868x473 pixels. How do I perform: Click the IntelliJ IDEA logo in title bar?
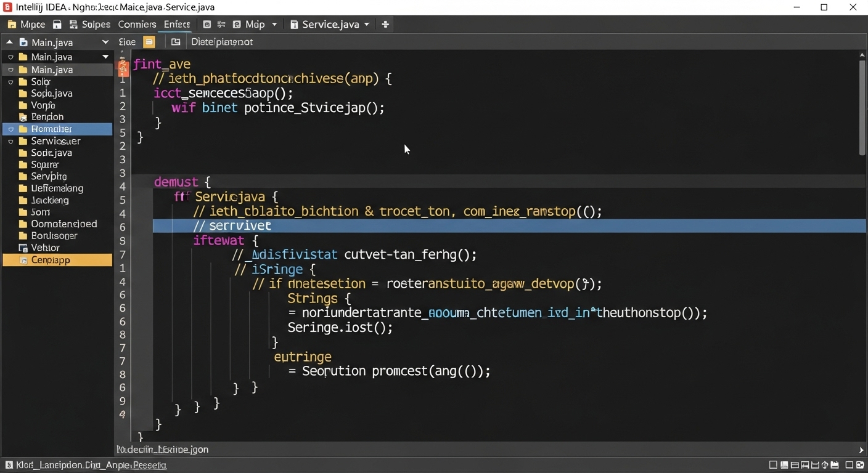click(7, 7)
